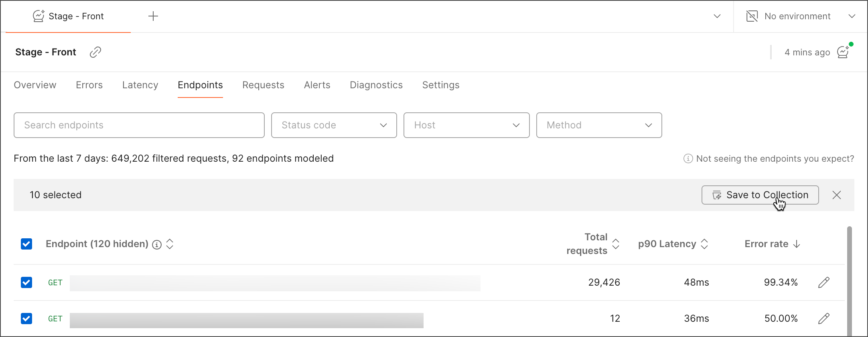The image size is (868, 337).
Task: Toggle the select-all endpoints checkbox
Action: [26, 244]
